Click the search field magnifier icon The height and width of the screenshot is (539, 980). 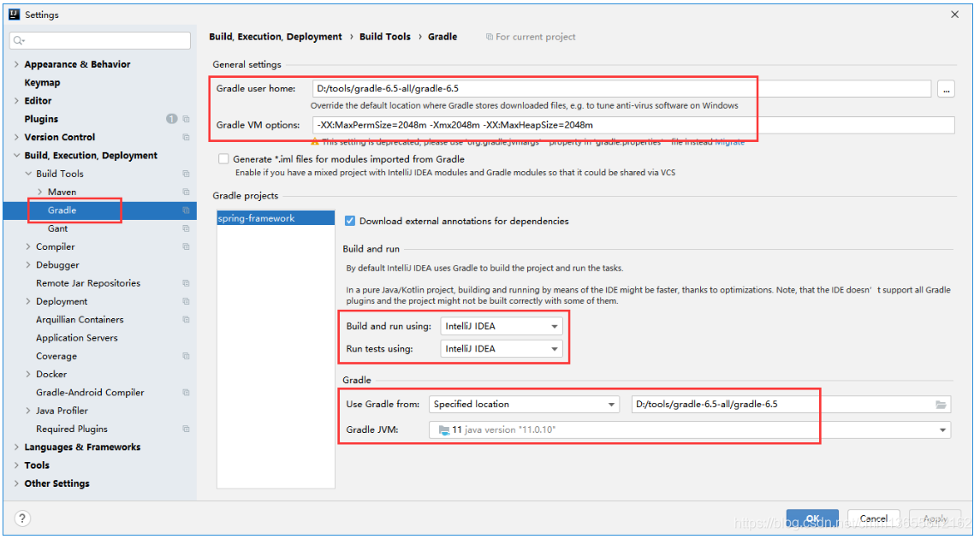pyautogui.click(x=18, y=40)
